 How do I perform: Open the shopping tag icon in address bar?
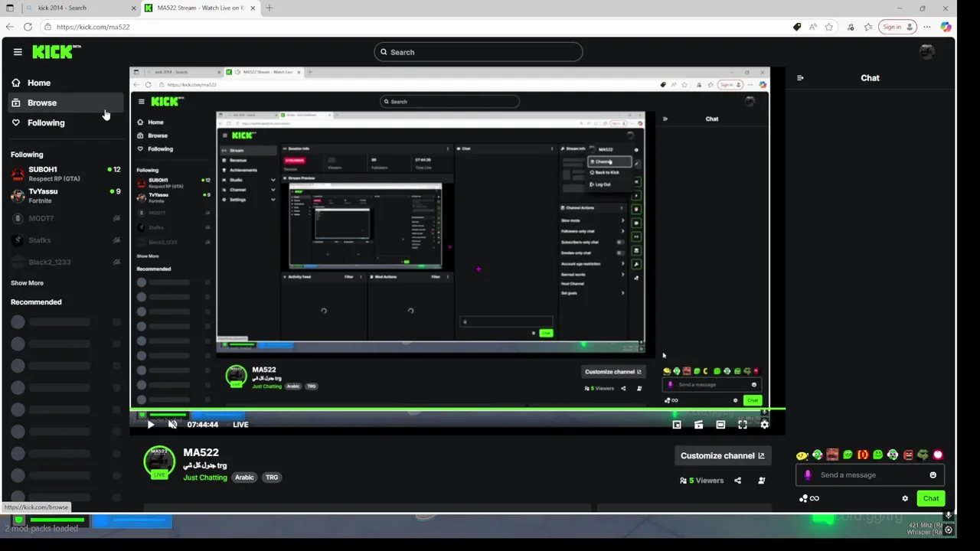(x=797, y=27)
